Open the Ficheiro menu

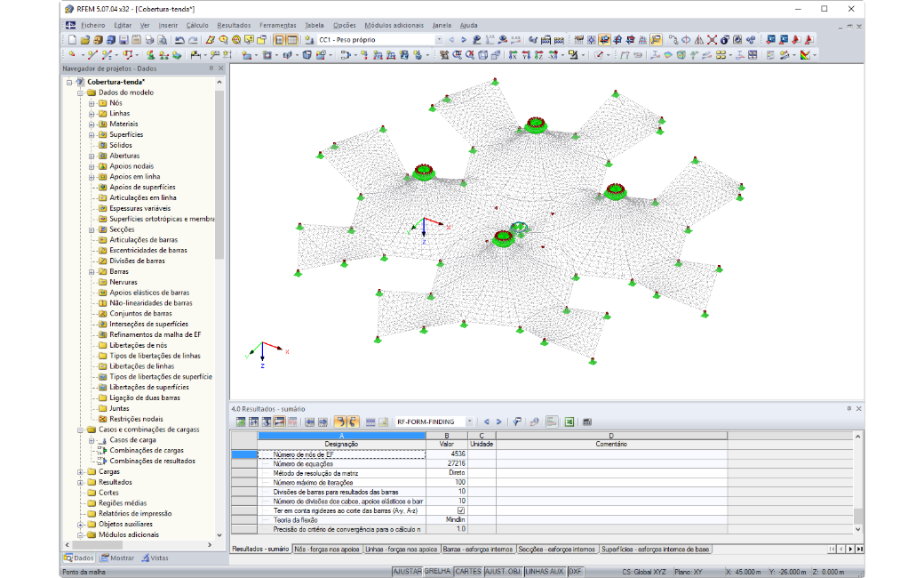[93, 26]
